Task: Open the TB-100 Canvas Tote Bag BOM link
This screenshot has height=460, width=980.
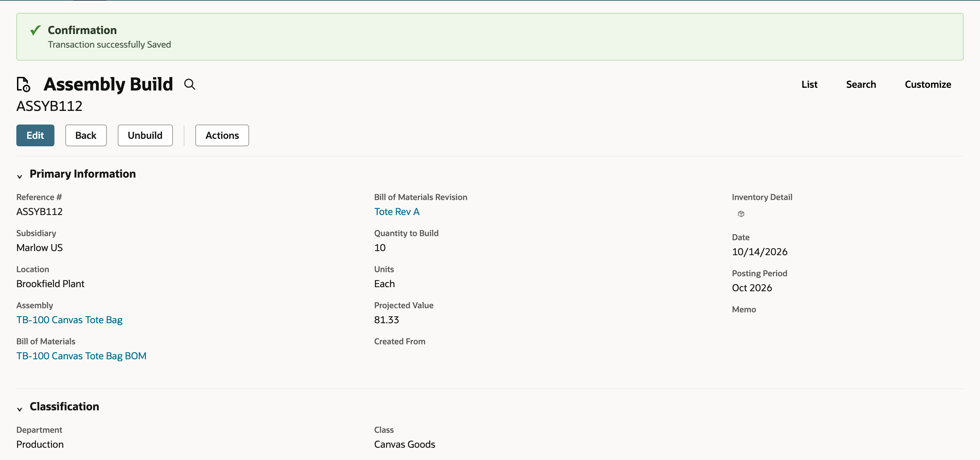Action: coord(81,356)
